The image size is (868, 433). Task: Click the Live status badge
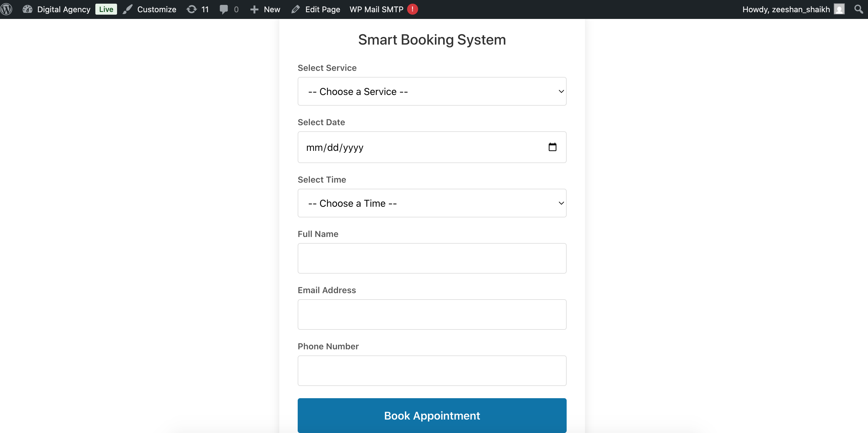(x=106, y=9)
